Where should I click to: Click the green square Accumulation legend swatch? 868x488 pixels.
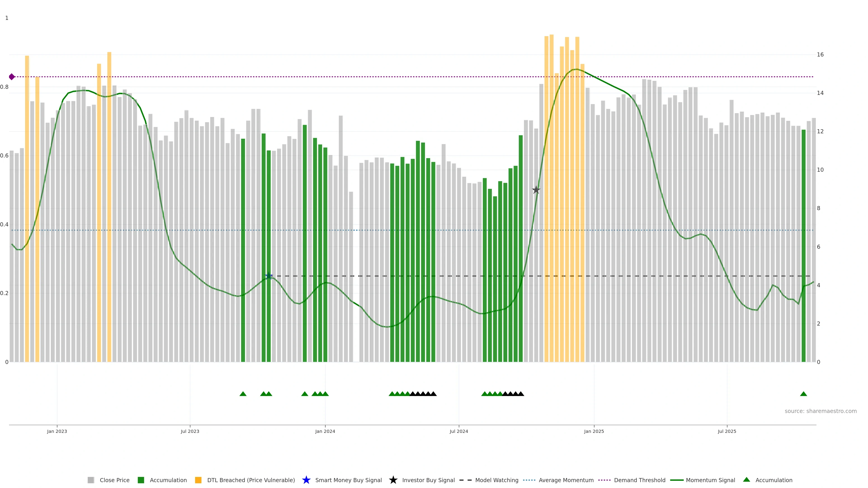pyautogui.click(x=141, y=480)
